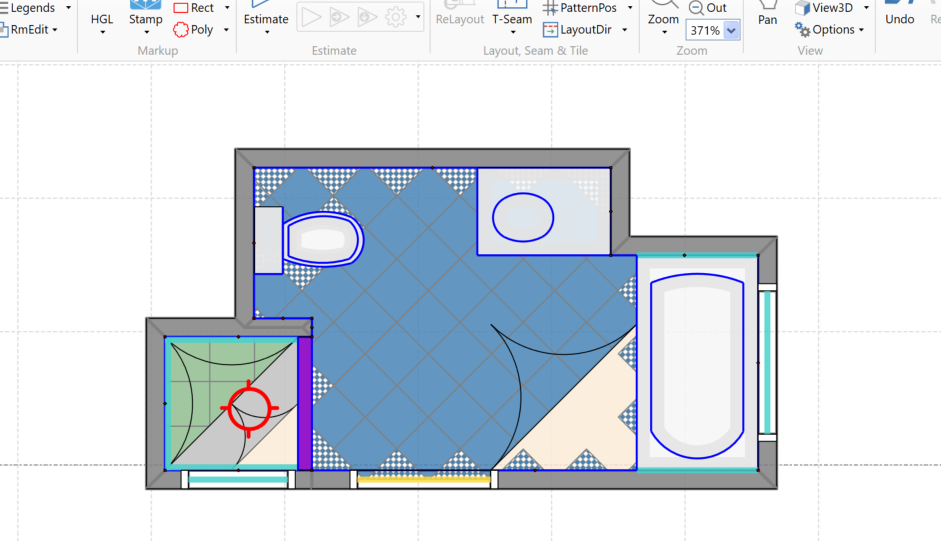
Task: Select the Rect markup tool
Action: (194, 8)
